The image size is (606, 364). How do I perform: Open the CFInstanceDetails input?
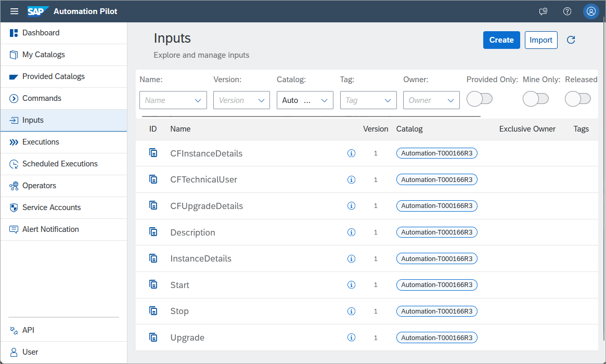pos(207,153)
